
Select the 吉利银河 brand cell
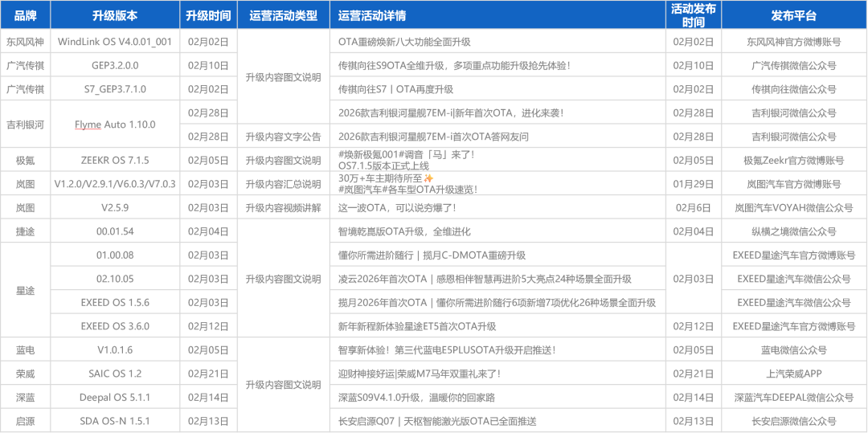click(x=25, y=125)
